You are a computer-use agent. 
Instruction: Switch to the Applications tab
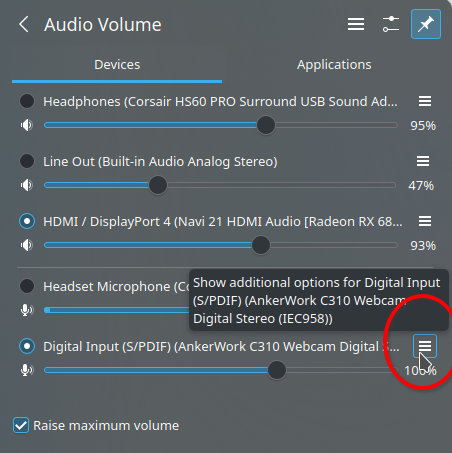click(x=334, y=65)
